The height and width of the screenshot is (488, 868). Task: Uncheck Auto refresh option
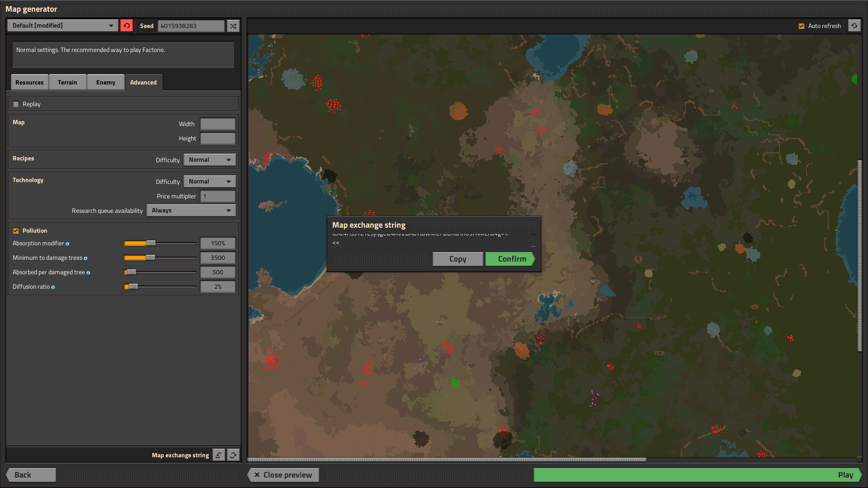pyautogui.click(x=802, y=26)
